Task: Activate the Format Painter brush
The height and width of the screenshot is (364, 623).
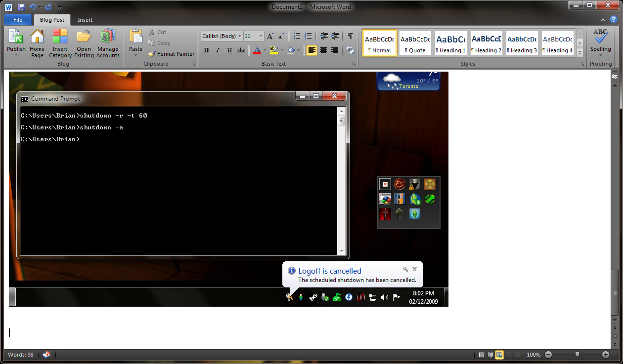Action: coord(171,54)
